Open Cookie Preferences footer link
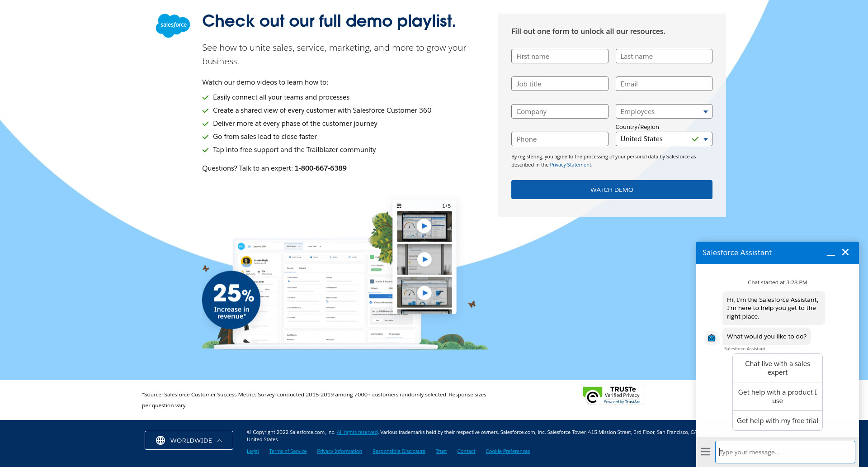This screenshot has width=868, height=467. point(508,451)
